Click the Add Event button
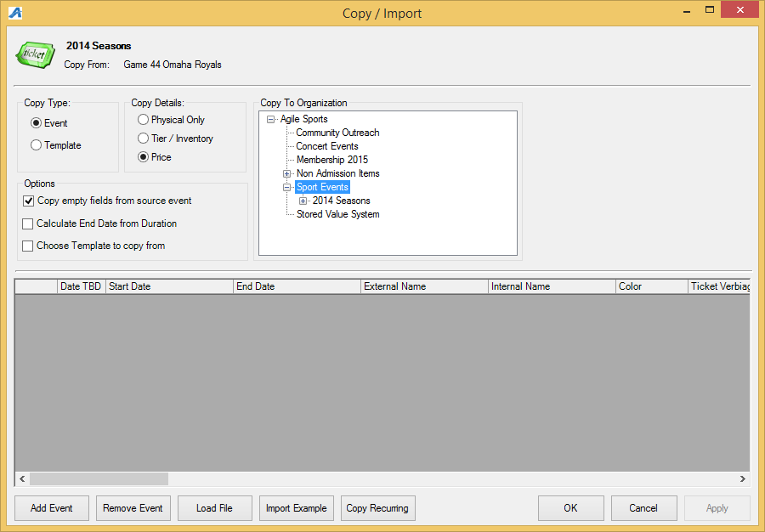 tap(52, 508)
